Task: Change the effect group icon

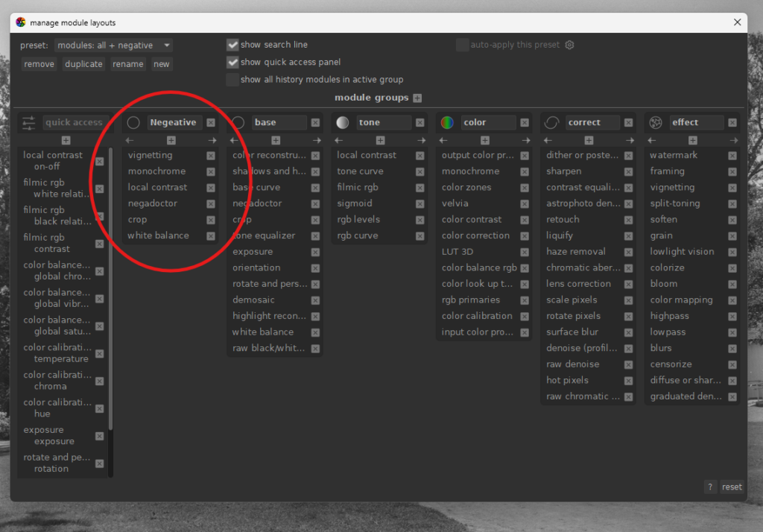Action: 656,123
